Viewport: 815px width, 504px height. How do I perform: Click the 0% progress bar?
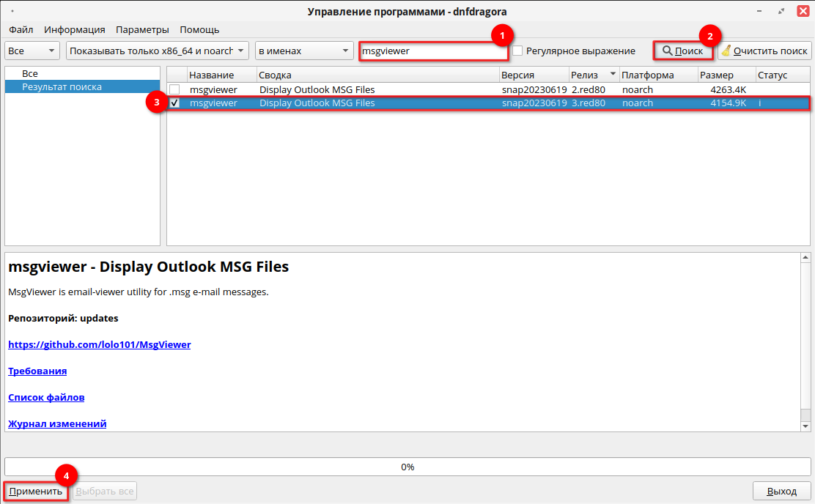click(x=407, y=467)
